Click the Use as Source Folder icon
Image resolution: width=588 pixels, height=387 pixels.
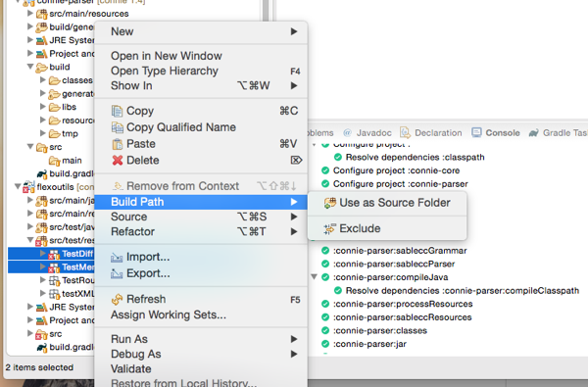329,203
